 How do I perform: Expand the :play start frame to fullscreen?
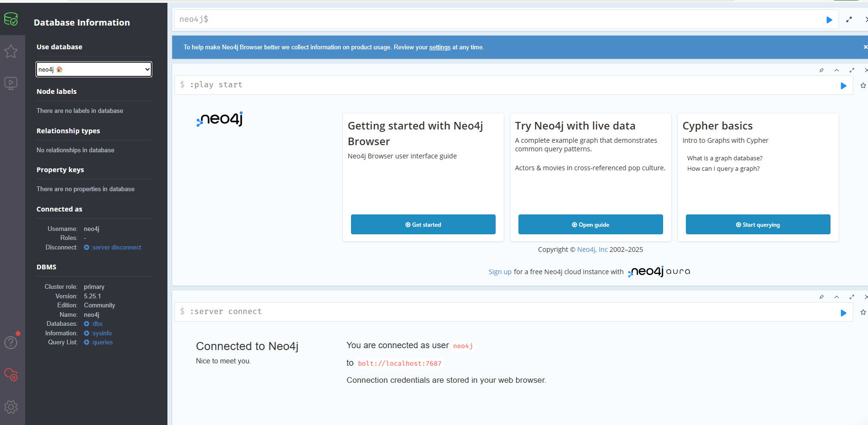852,70
